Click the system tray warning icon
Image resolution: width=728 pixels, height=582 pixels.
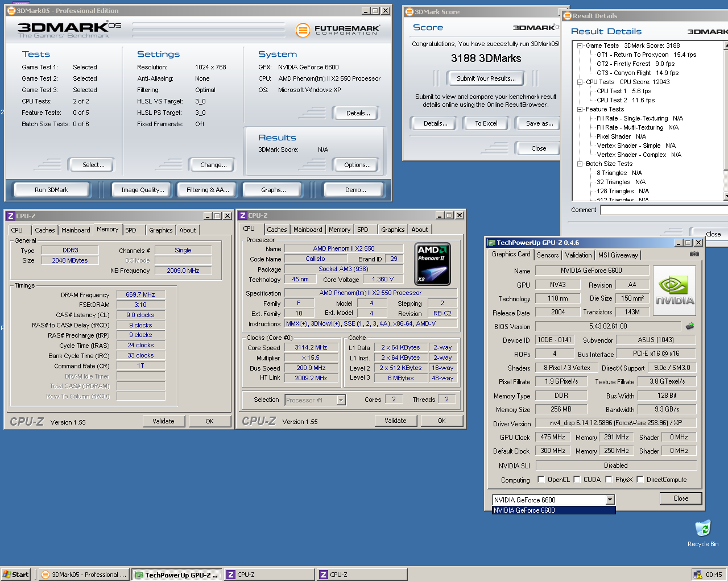click(x=697, y=575)
